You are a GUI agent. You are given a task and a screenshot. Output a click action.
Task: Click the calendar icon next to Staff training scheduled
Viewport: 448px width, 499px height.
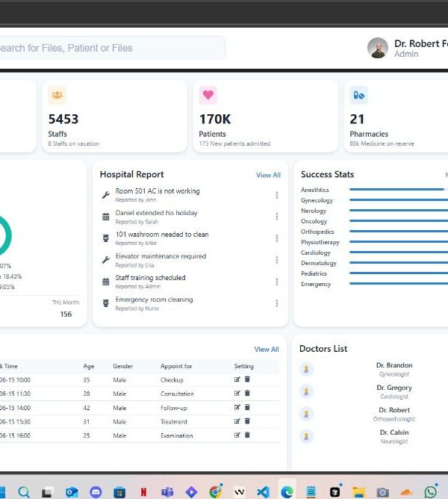click(105, 281)
